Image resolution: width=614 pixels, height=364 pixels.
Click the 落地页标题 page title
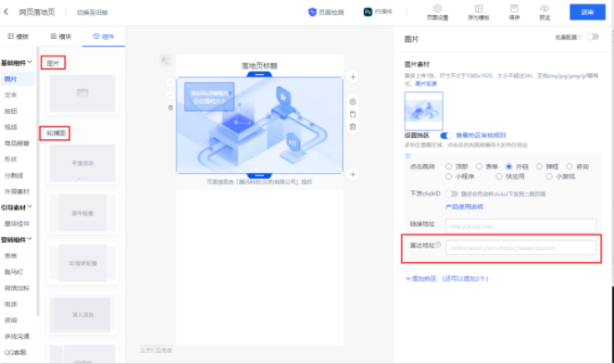(x=259, y=66)
